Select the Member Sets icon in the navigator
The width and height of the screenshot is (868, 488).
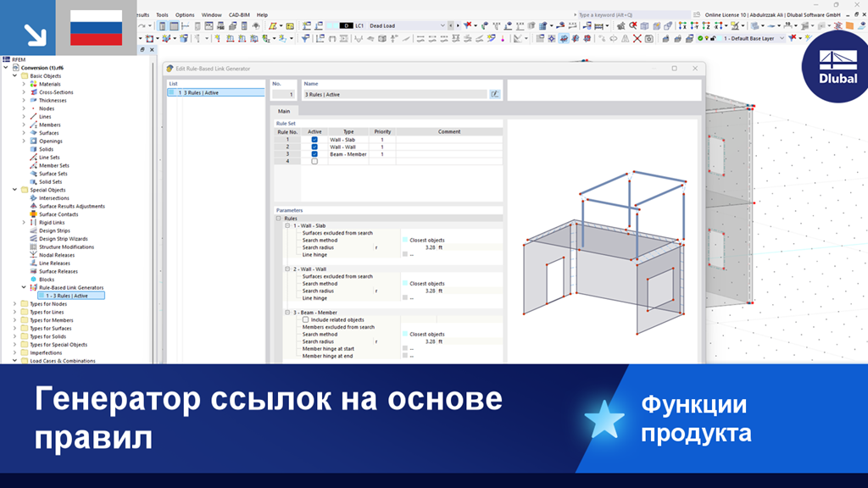point(33,165)
